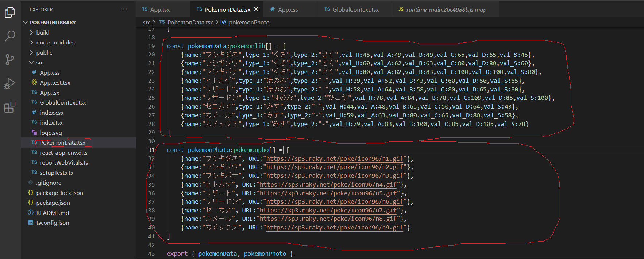Follow the n4.gif URL link on line 35
Screen dimensions: 644x259
(328, 184)
